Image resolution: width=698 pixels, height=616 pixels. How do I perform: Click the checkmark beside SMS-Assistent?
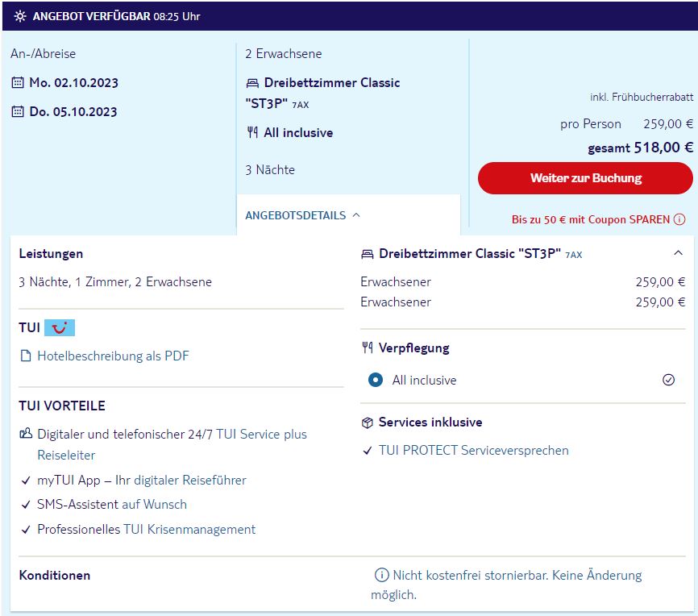coord(26,505)
